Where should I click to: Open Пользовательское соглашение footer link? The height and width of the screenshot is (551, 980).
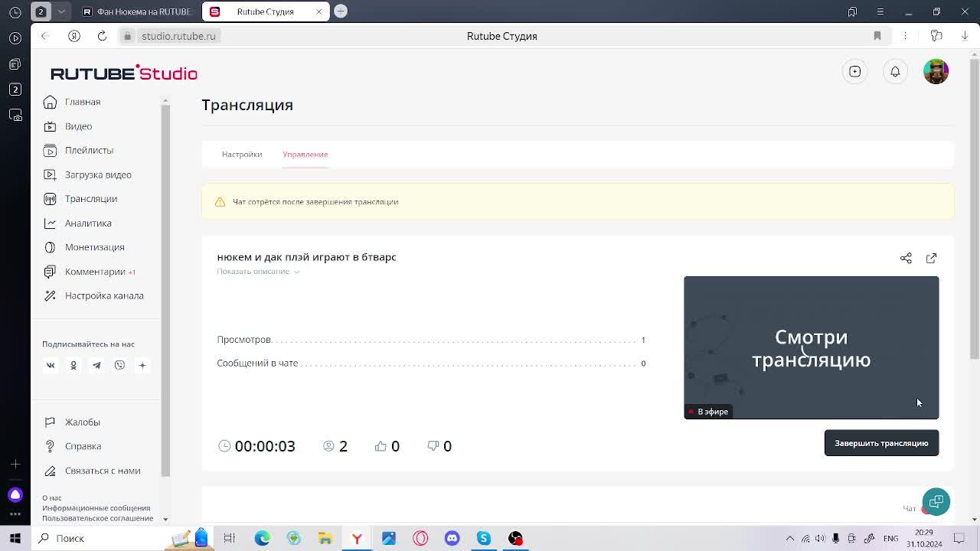pyautogui.click(x=98, y=518)
